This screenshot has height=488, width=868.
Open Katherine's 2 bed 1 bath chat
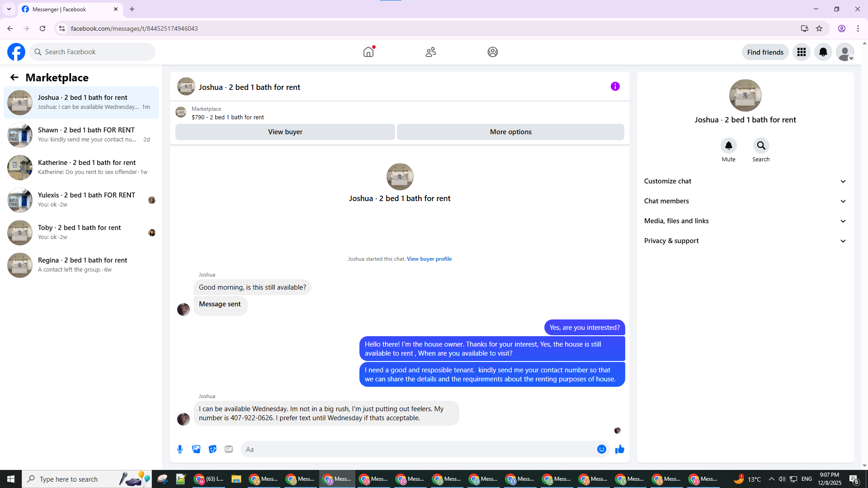81,168
